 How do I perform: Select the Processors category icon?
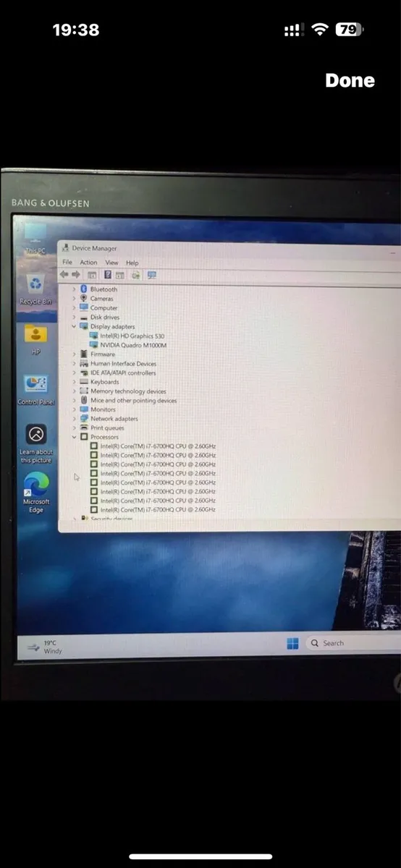tap(84, 437)
